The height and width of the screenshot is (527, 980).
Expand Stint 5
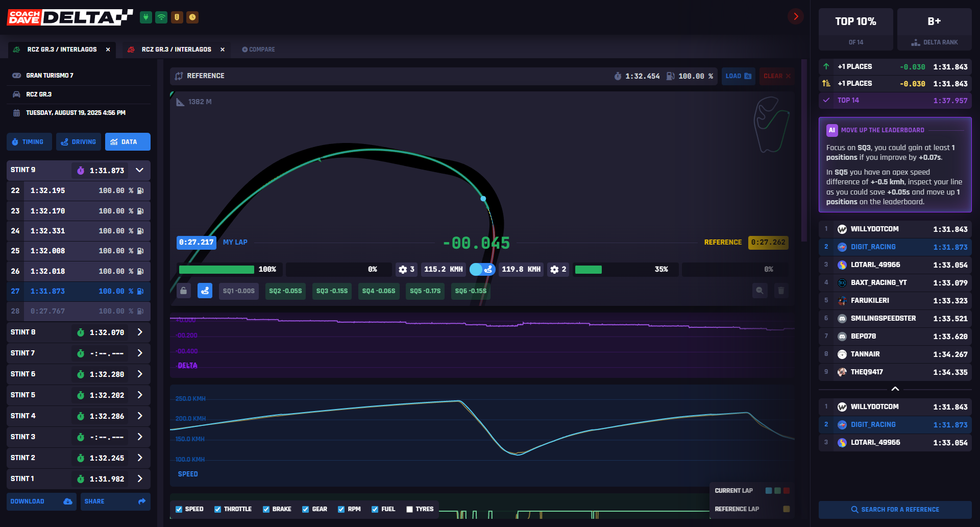tap(140, 395)
